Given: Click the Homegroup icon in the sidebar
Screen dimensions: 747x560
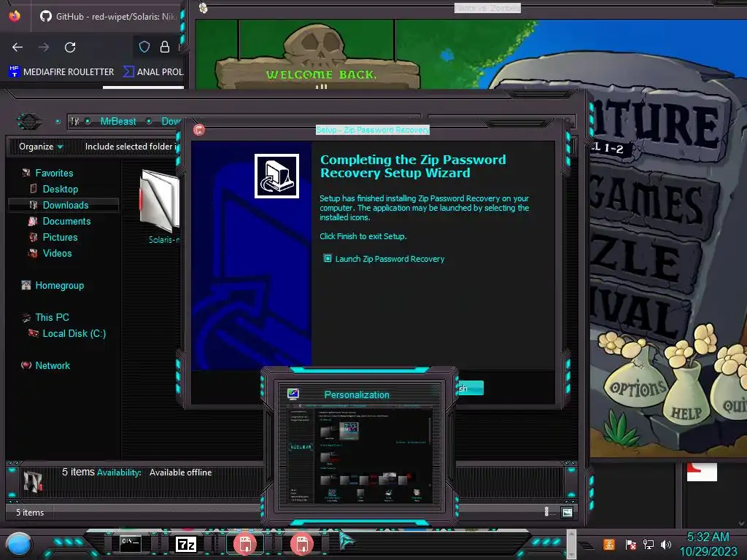Looking at the screenshot, I should click(x=26, y=285).
